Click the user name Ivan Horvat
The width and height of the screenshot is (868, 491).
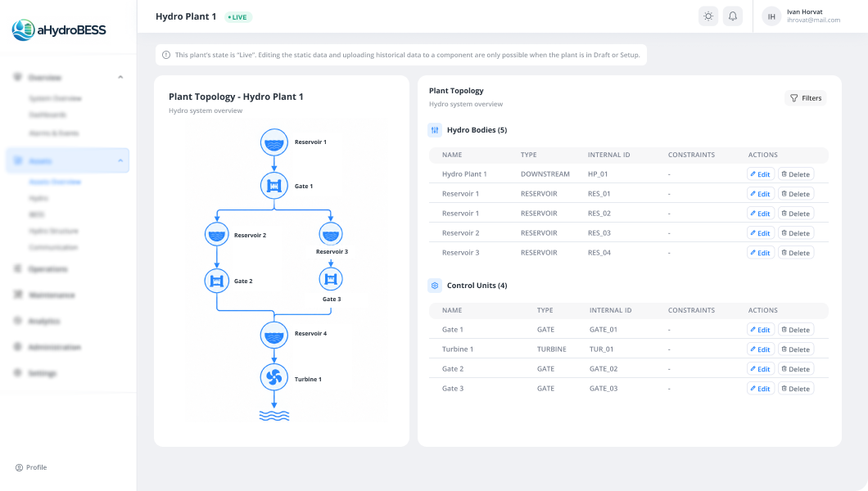tap(804, 11)
